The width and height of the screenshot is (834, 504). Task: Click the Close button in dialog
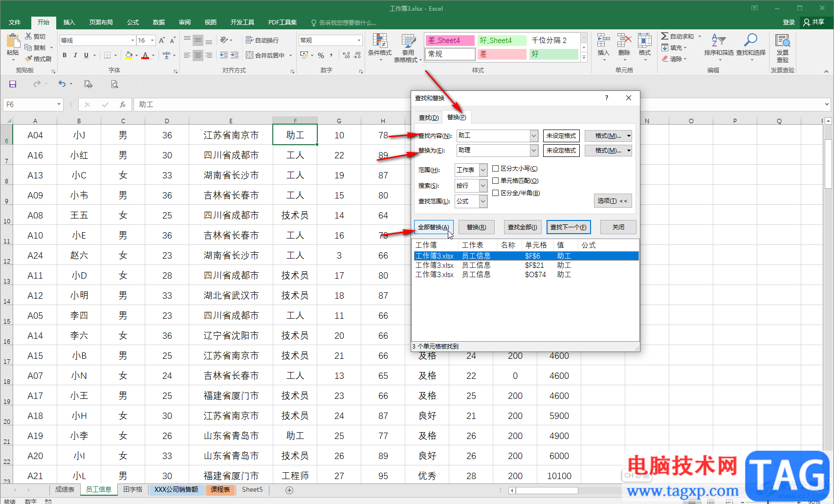pos(618,227)
